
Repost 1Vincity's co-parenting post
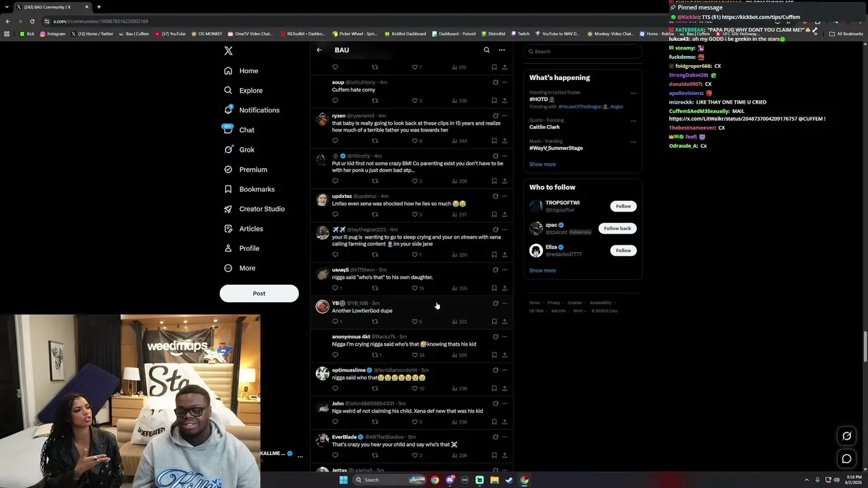pos(374,181)
